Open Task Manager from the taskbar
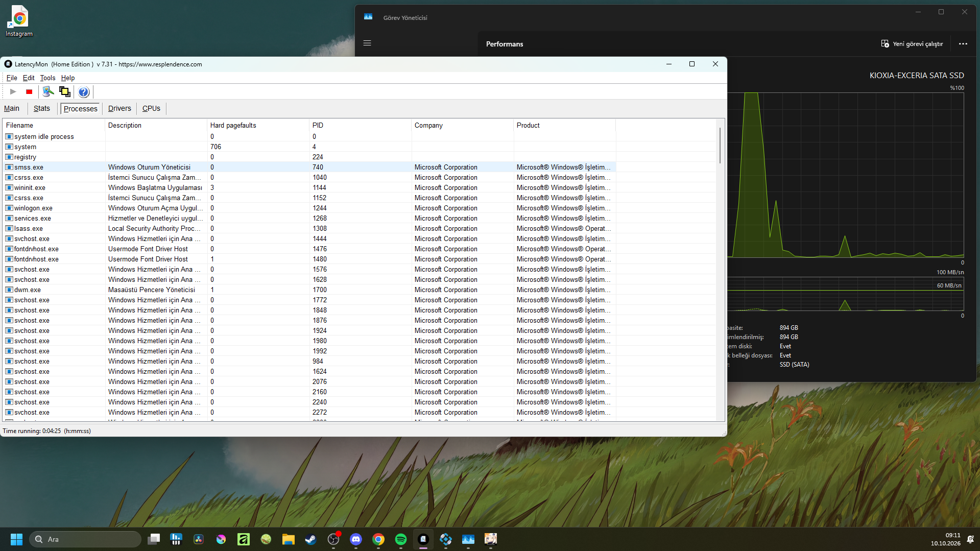The height and width of the screenshot is (551, 980). [x=468, y=539]
